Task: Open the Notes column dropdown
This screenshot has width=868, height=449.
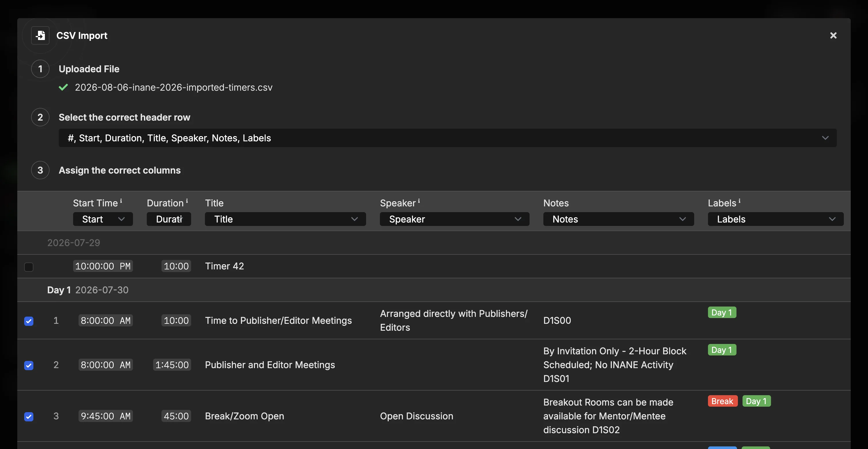Action: pos(619,219)
